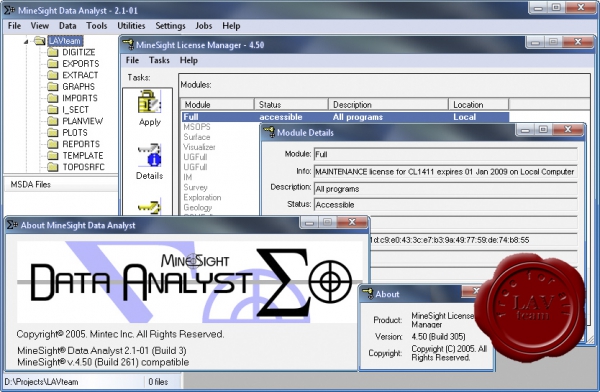Sort by the Module column header
Screen dimensions: 600x392
[x=217, y=105]
